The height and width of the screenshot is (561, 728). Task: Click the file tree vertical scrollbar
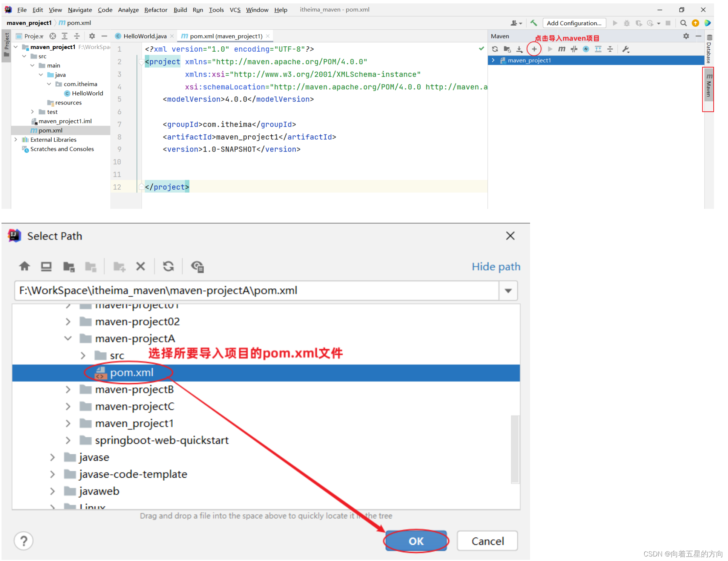515,449
